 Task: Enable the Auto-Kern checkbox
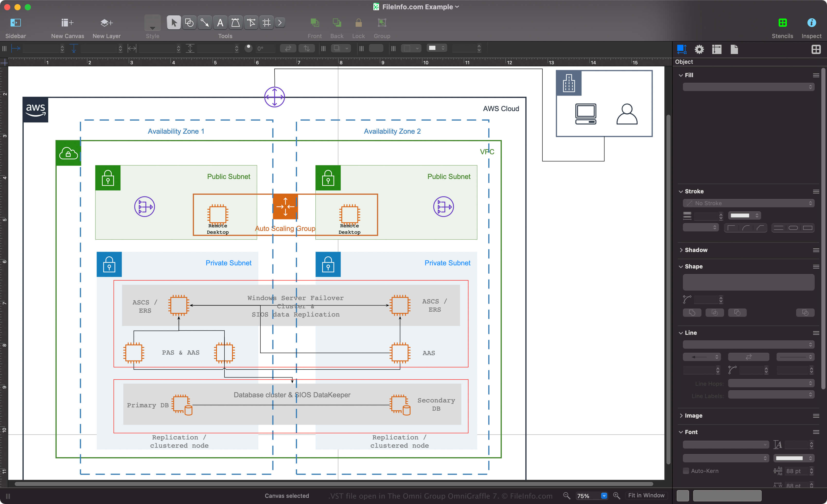click(686, 471)
